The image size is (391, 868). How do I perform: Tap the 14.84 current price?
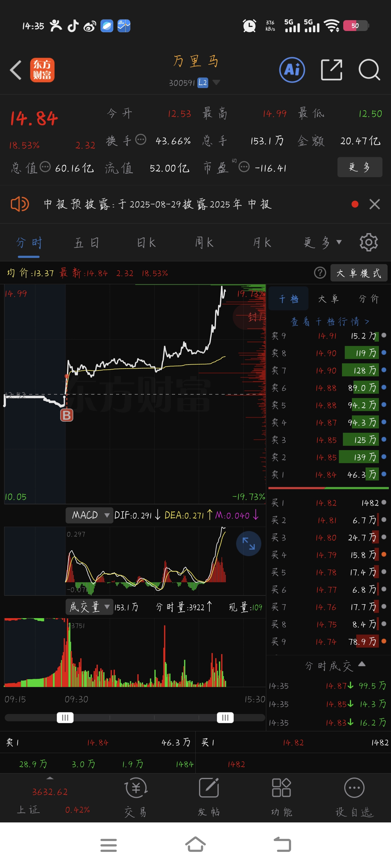pyautogui.click(x=34, y=118)
